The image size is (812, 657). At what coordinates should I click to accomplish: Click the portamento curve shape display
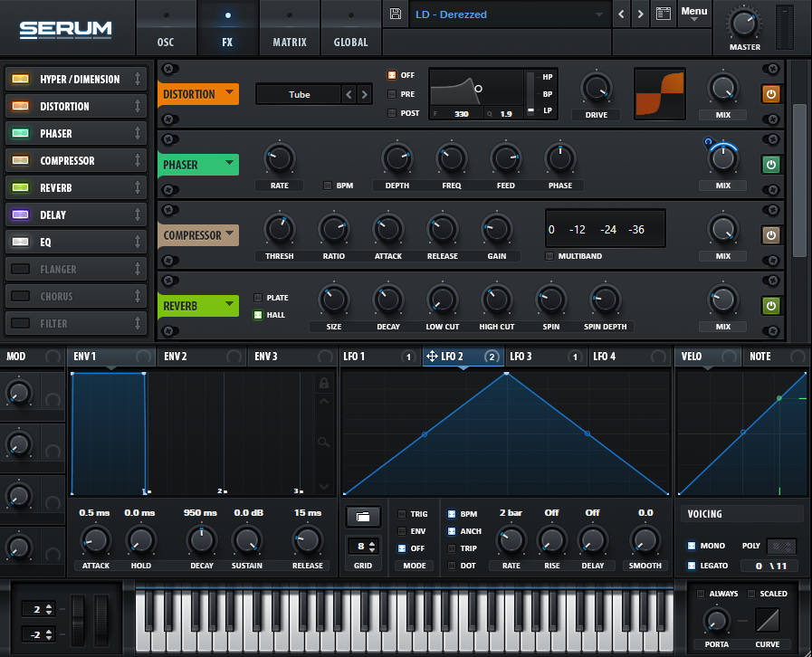[768, 620]
